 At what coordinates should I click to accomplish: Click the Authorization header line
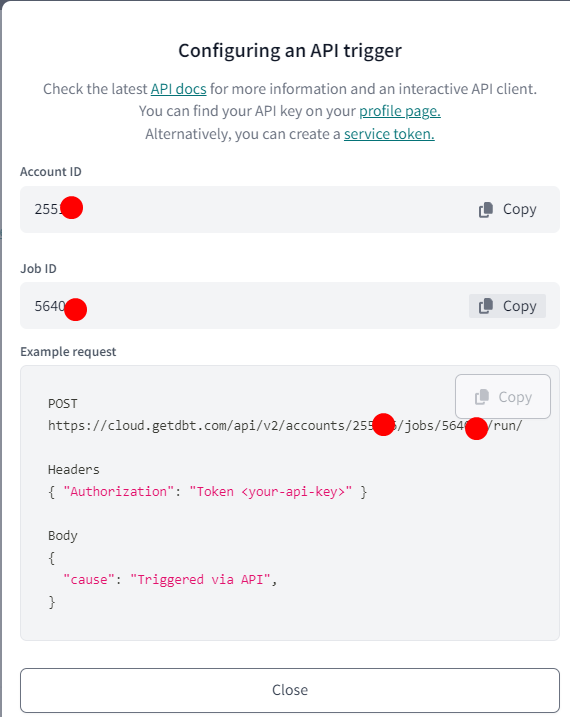tap(208, 492)
